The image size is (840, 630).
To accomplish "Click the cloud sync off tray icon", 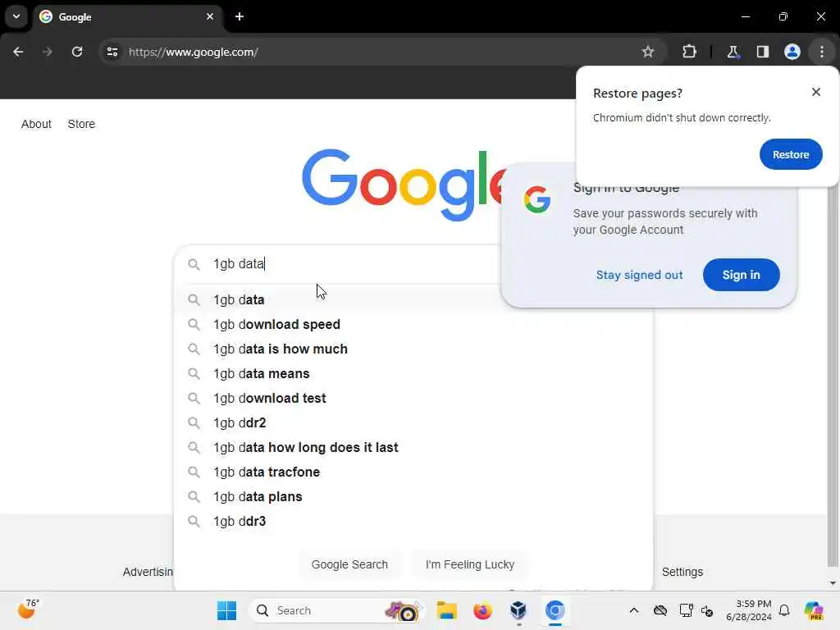I will click(660, 610).
